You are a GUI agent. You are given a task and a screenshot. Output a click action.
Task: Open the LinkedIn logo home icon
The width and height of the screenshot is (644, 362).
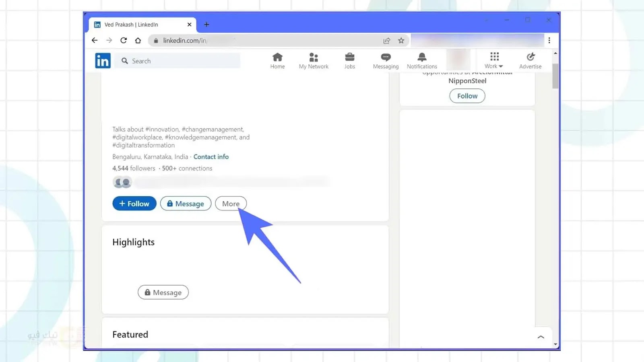tap(103, 61)
